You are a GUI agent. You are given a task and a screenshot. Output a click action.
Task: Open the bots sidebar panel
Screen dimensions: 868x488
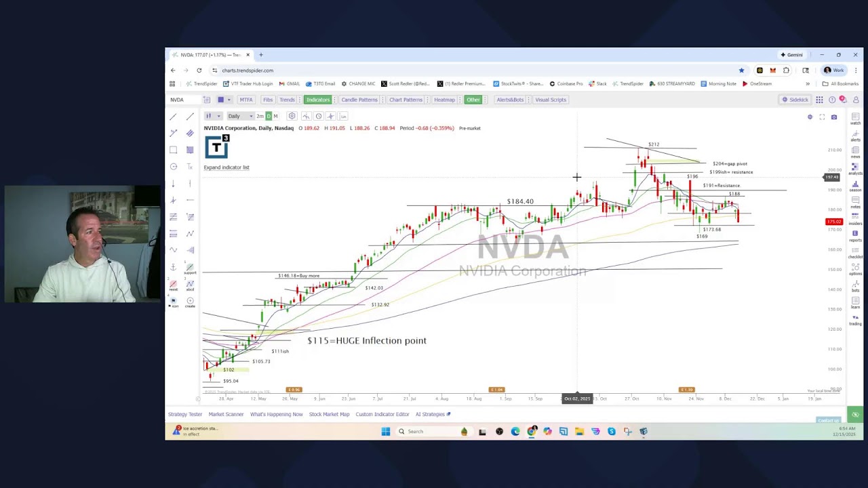click(x=855, y=285)
